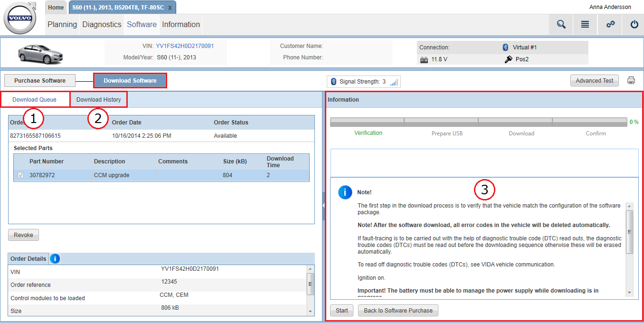Screen dimensions: 644x323
Task: Switch to the Home tab
Action: click(56, 8)
